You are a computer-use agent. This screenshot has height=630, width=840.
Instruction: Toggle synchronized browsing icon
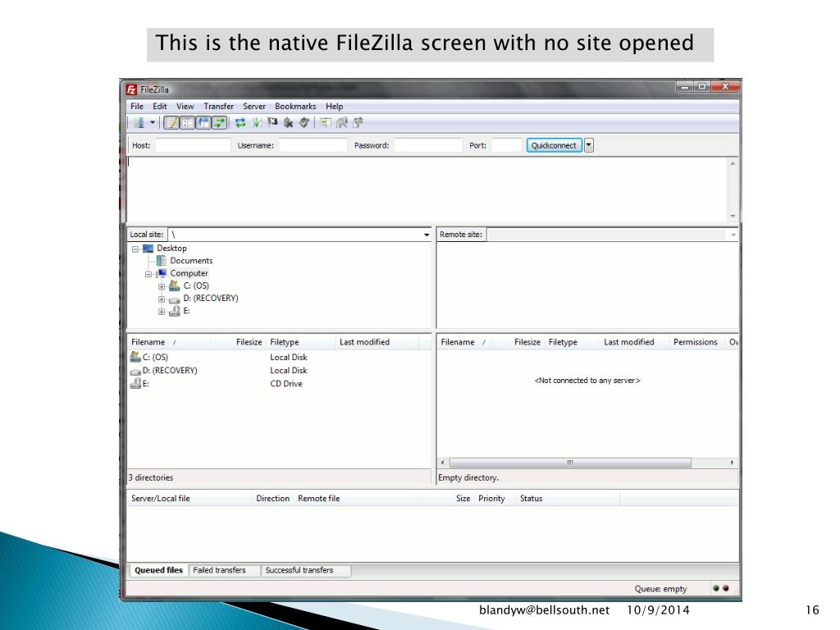coord(358,123)
